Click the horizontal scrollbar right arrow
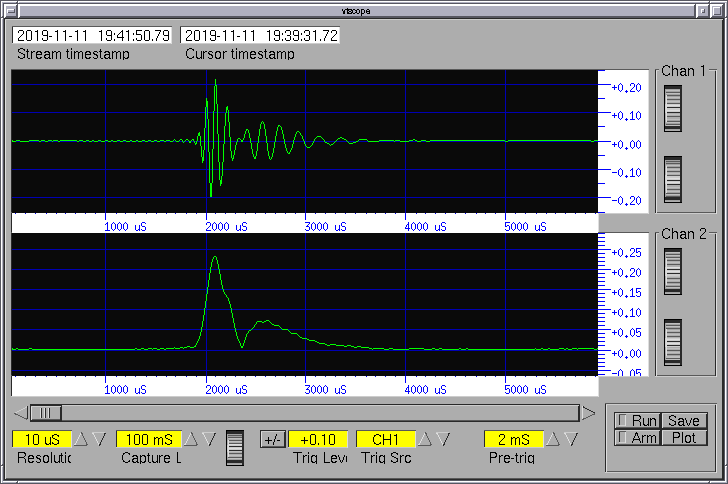Viewport: 728px width, 484px height. point(589,412)
